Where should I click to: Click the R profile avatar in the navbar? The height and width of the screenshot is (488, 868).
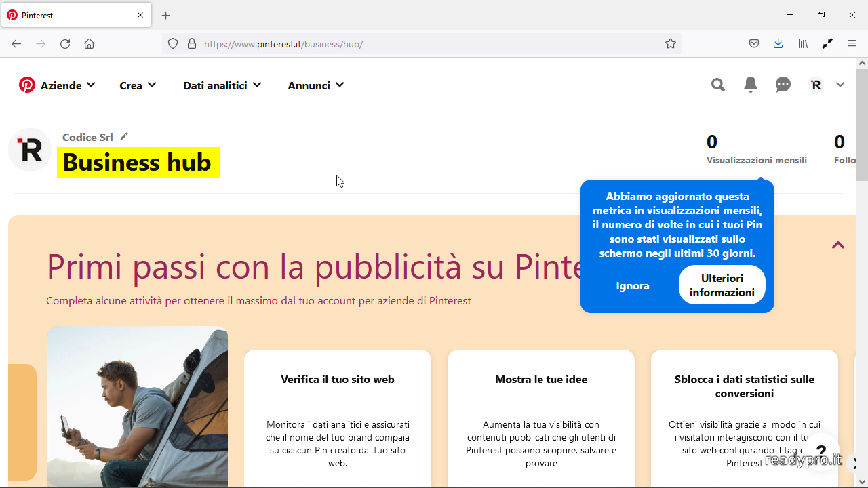coord(816,85)
